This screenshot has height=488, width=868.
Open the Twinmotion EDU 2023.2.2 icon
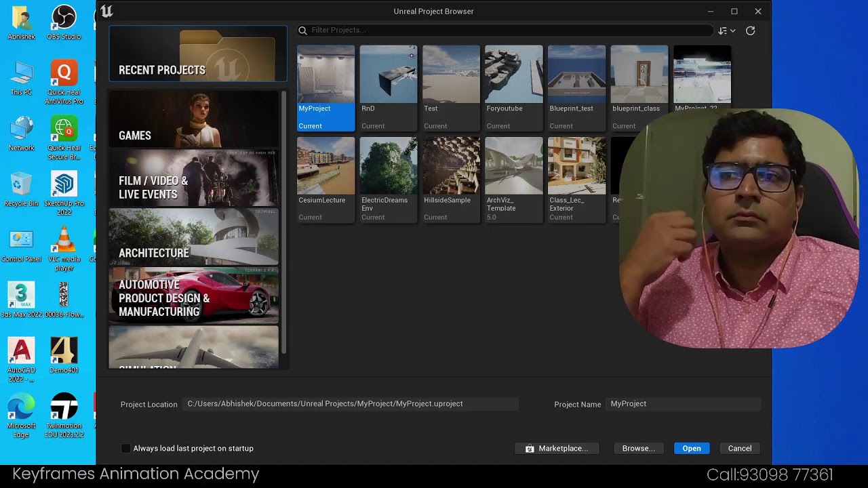click(x=64, y=416)
